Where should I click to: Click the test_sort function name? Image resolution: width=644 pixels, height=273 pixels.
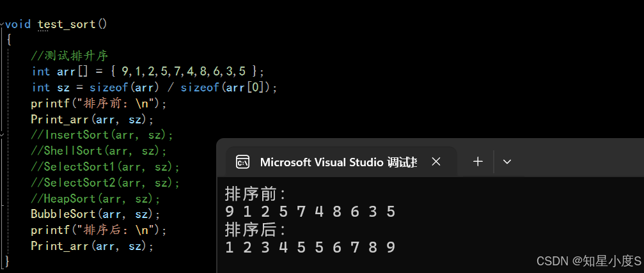[x=67, y=24]
